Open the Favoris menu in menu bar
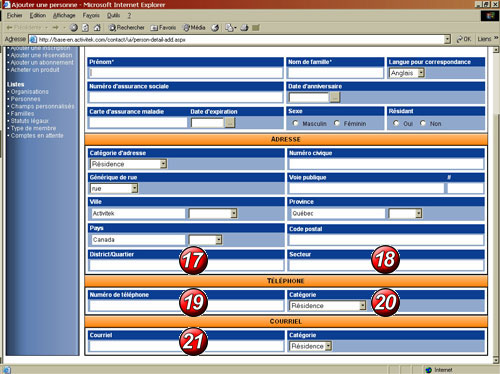500x374 pixels. tap(91, 15)
